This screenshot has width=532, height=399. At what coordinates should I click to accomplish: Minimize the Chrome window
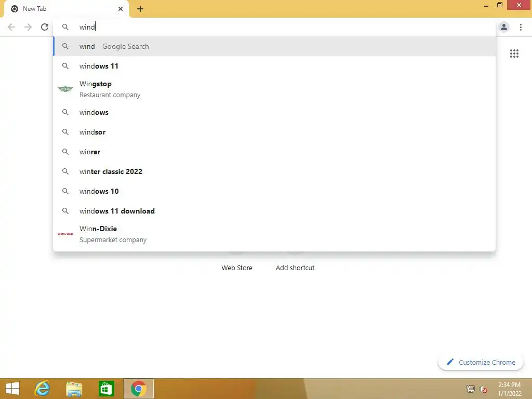coord(486,5)
